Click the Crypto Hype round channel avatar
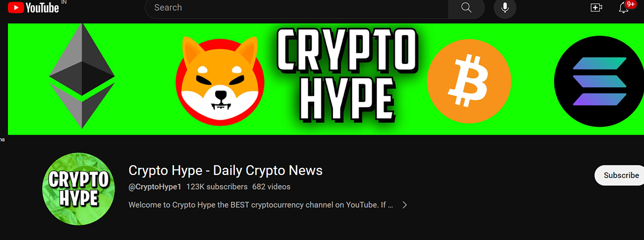The width and height of the screenshot is (644, 240). pos(78,189)
